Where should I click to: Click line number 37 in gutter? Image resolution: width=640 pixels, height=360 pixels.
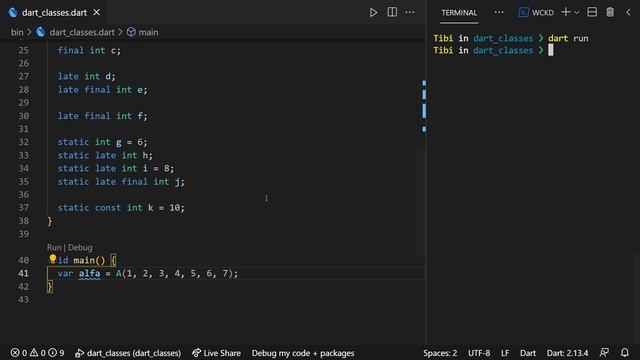(24, 208)
